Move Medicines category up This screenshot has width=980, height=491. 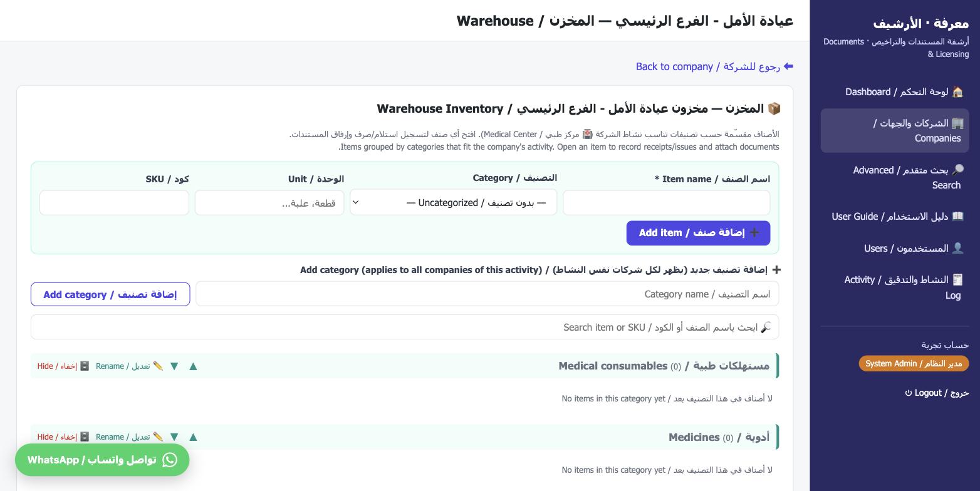(x=193, y=437)
